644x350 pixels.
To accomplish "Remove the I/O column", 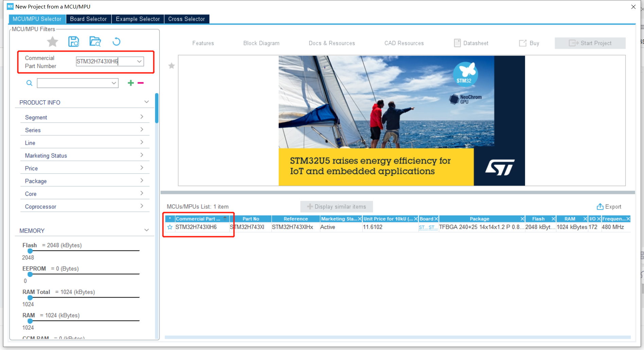I will [x=599, y=219].
